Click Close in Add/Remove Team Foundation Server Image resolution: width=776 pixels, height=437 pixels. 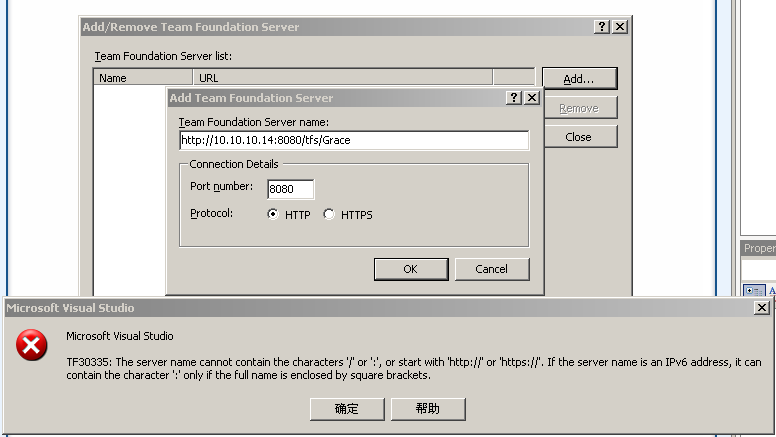tap(579, 137)
